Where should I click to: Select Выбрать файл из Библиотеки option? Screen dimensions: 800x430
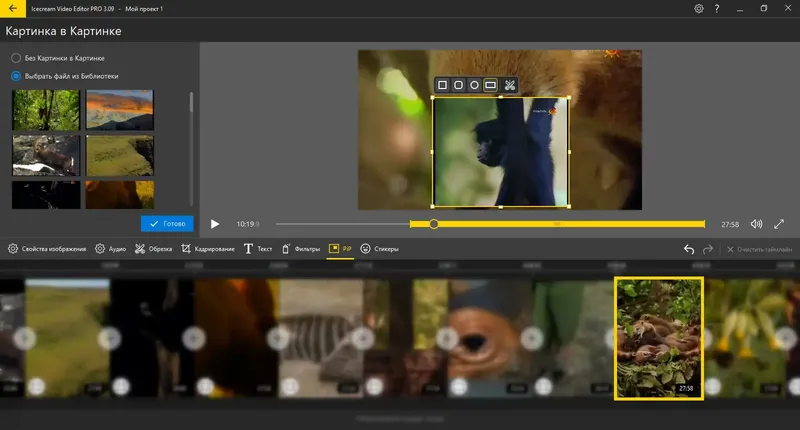pyautogui.click(x=65, y=76)
